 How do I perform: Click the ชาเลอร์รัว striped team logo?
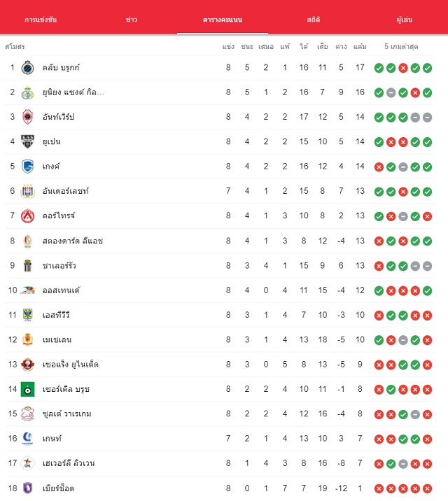[27, 265]
